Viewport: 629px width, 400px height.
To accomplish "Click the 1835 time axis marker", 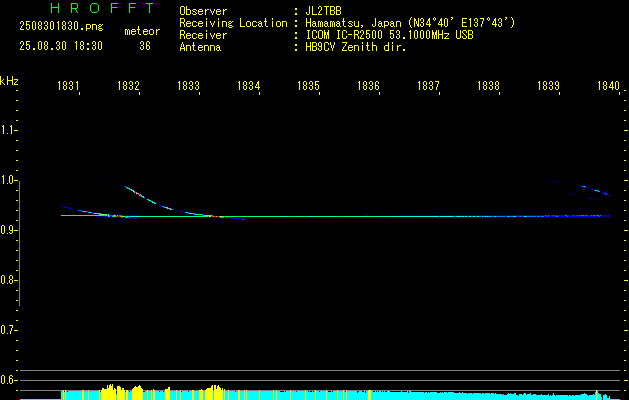I will click(x=308, y=86).
